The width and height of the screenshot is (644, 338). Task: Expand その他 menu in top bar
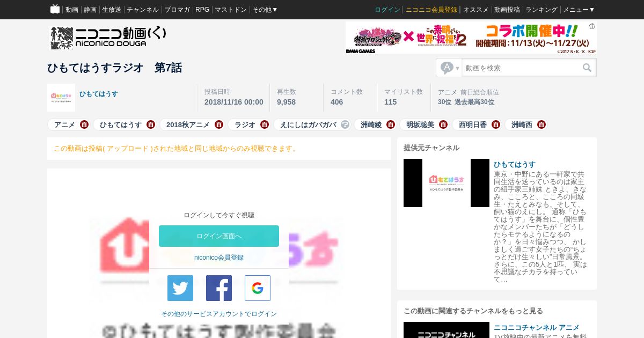[265, 10]
